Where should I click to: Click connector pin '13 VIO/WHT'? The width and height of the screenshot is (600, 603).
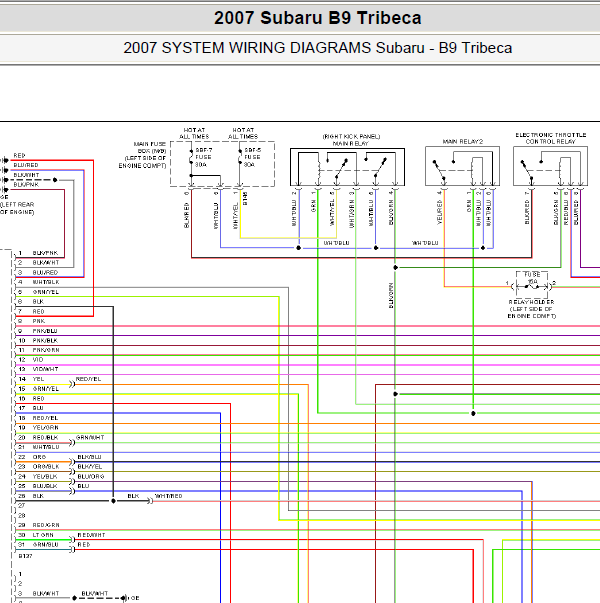pos(38,369)
